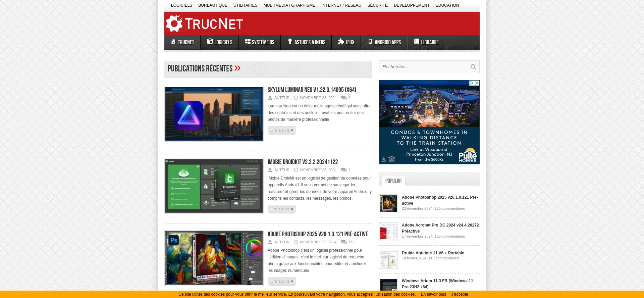Click Lire la suite for Adobe Photoshop 2025

[282, 281]
